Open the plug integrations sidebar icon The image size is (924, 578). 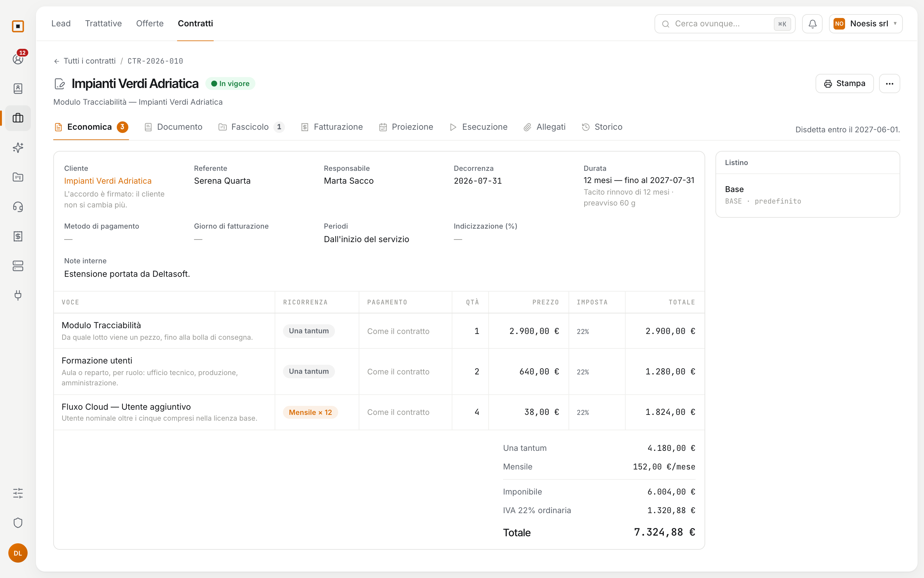18,295
